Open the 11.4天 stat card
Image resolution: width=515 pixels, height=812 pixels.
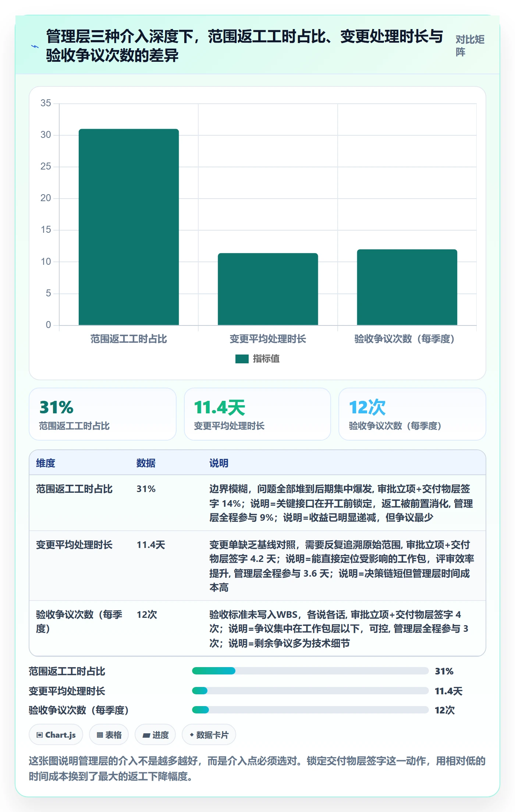pos(257,414)
